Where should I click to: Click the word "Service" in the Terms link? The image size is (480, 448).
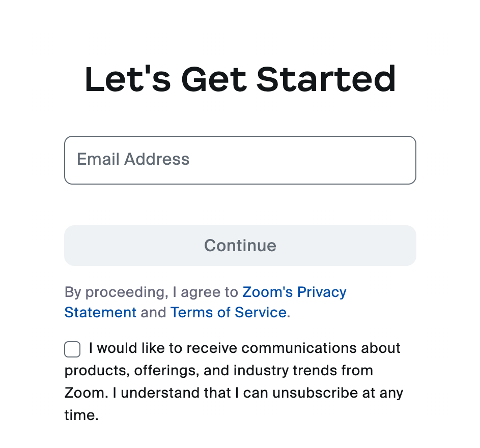(x=262, y=312)
